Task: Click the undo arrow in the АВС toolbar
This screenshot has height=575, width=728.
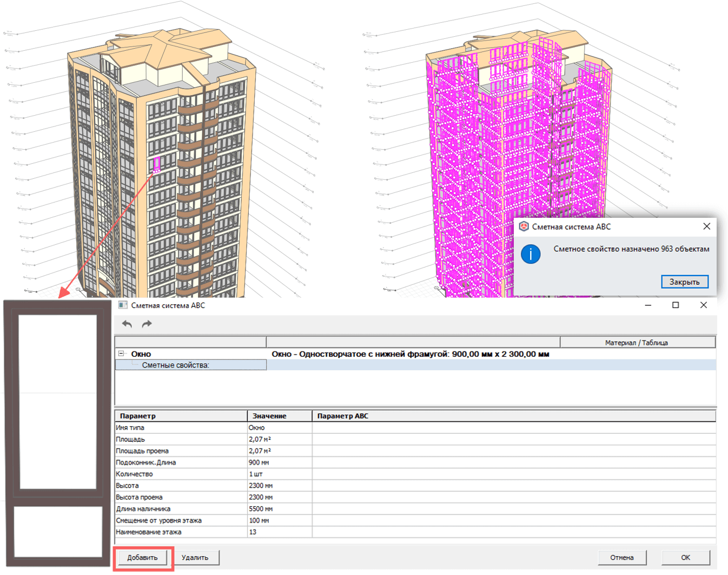Action: click(127, 324)
